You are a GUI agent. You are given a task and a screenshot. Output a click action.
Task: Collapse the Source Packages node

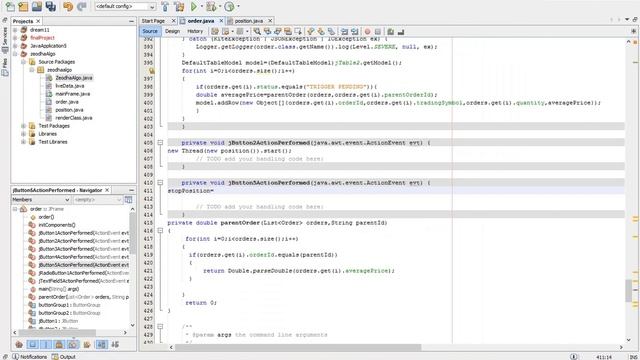[x=23, y=62]
